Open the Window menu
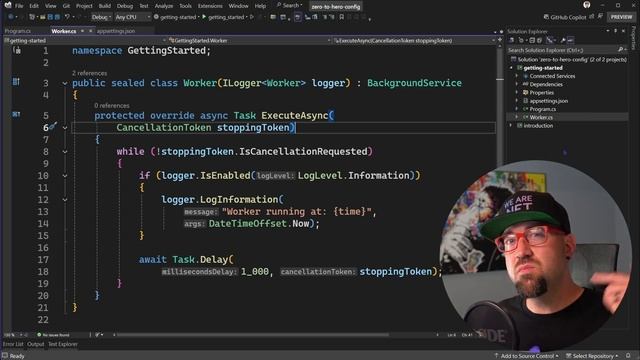The image size is (640, 360). click(x=238, y=6)
